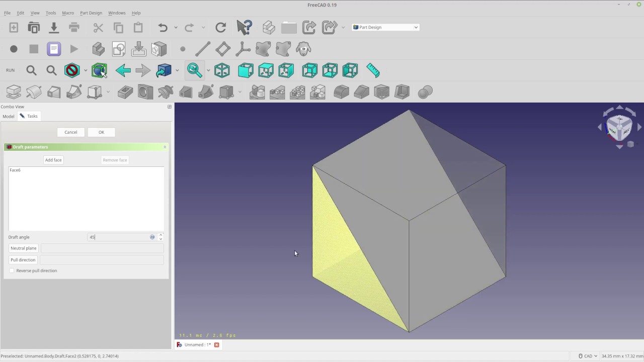The image size is (644, 362).
Task: Open the Part Design menu
Action: (91, 13)
